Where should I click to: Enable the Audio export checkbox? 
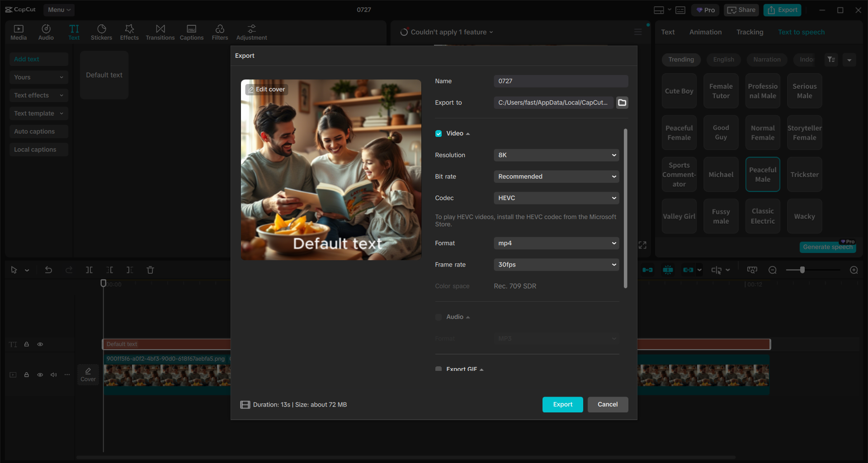tap(439, 317)
